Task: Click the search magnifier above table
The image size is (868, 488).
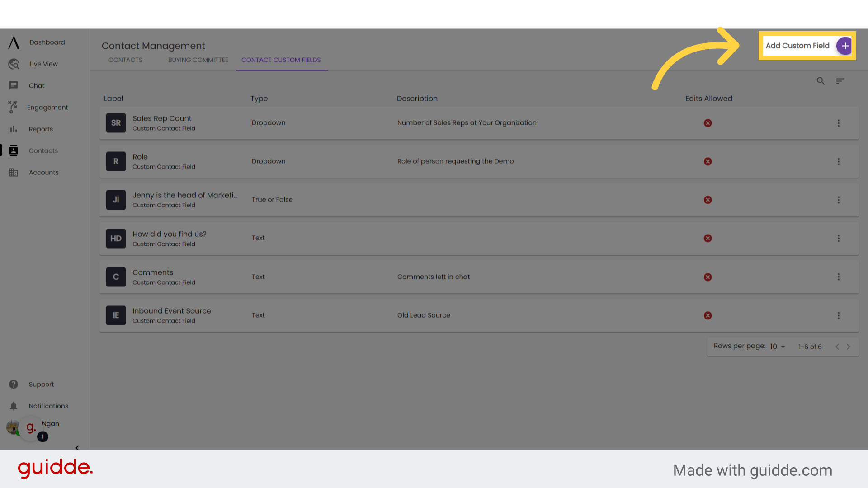Action: [x=821, y=81]
